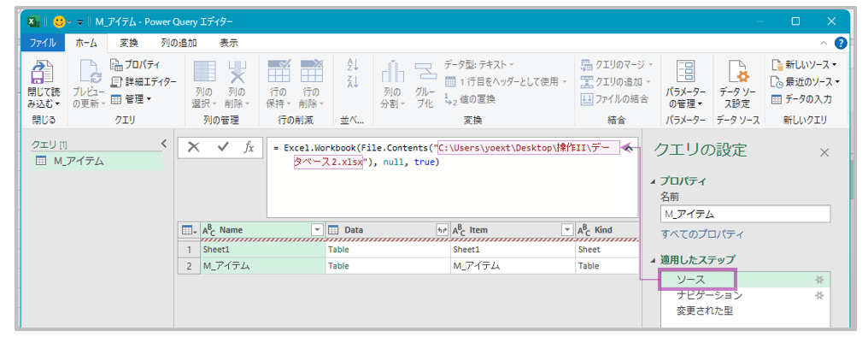This screenshot has width=868, height=337.
Task: Collapse the 適用したステップ section
Action: [x=654, y=259]
